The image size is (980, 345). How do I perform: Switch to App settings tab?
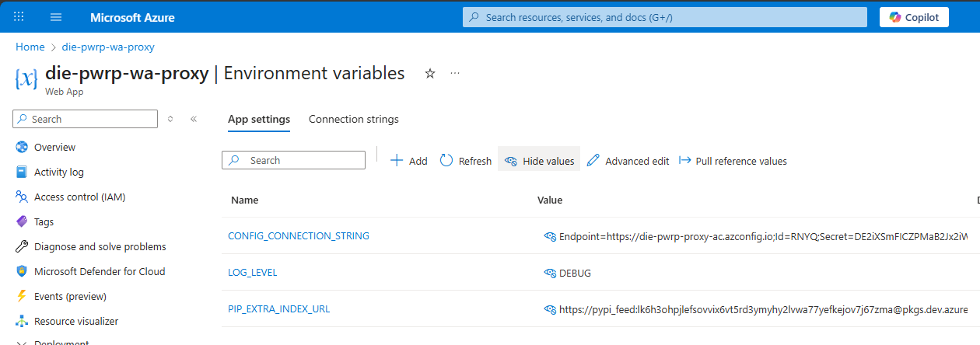(259, 119)
